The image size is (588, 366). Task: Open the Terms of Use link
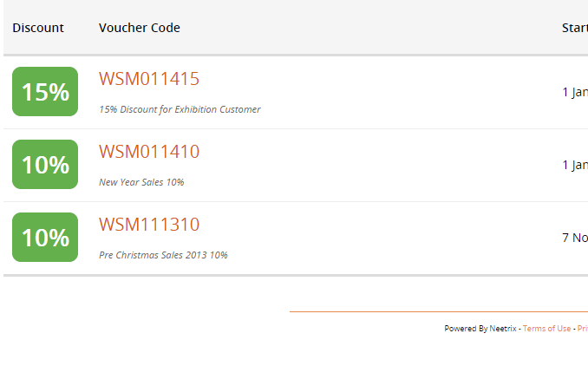(x=546, y=329)
